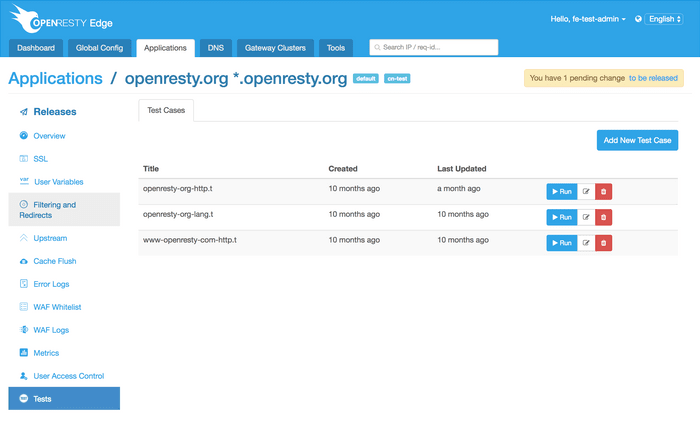
Task: Click the globe language icon
Action: [638, 19]
